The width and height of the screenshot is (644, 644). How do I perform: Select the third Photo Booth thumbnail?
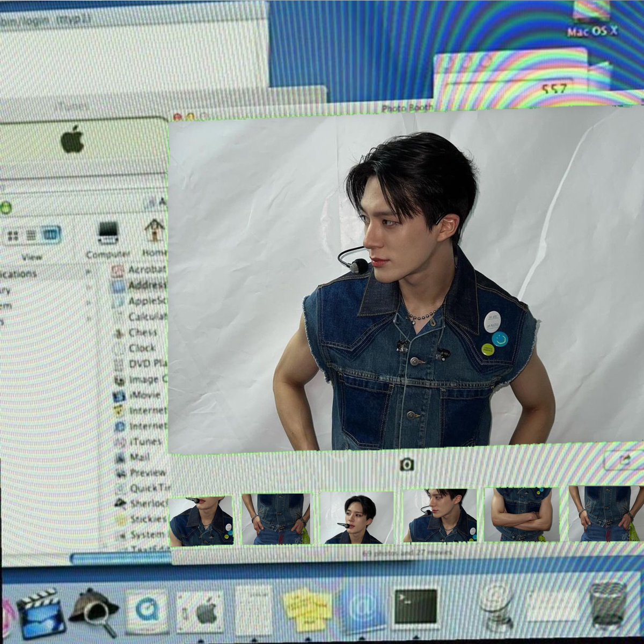[x=357, y=518]
